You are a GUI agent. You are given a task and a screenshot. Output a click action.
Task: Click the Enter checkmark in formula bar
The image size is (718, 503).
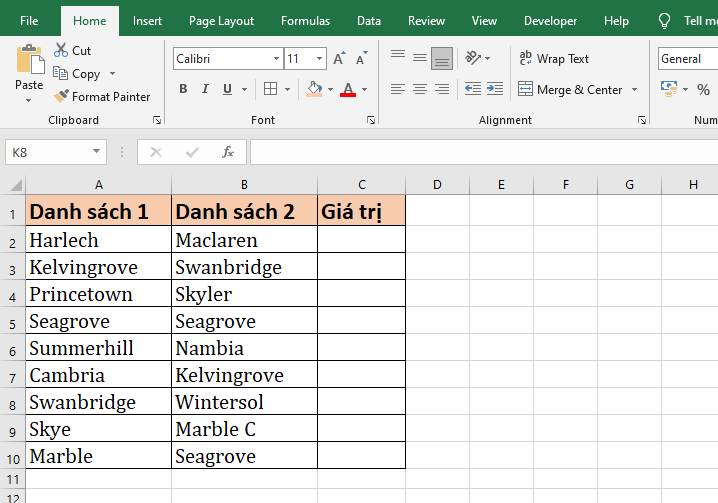point(192,152)
